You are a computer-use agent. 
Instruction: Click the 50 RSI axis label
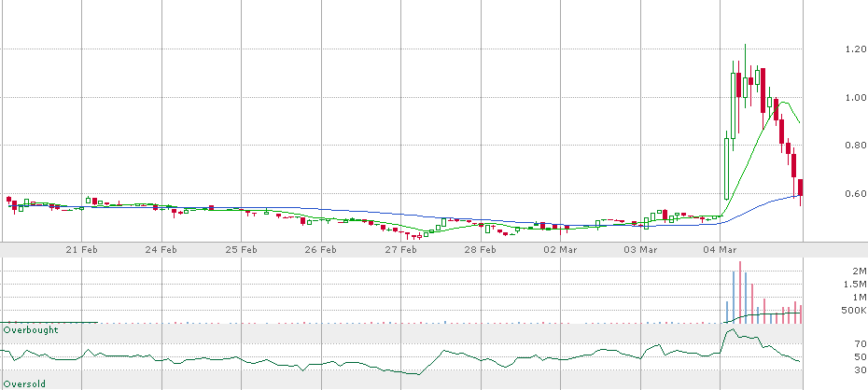click(861, 356)
